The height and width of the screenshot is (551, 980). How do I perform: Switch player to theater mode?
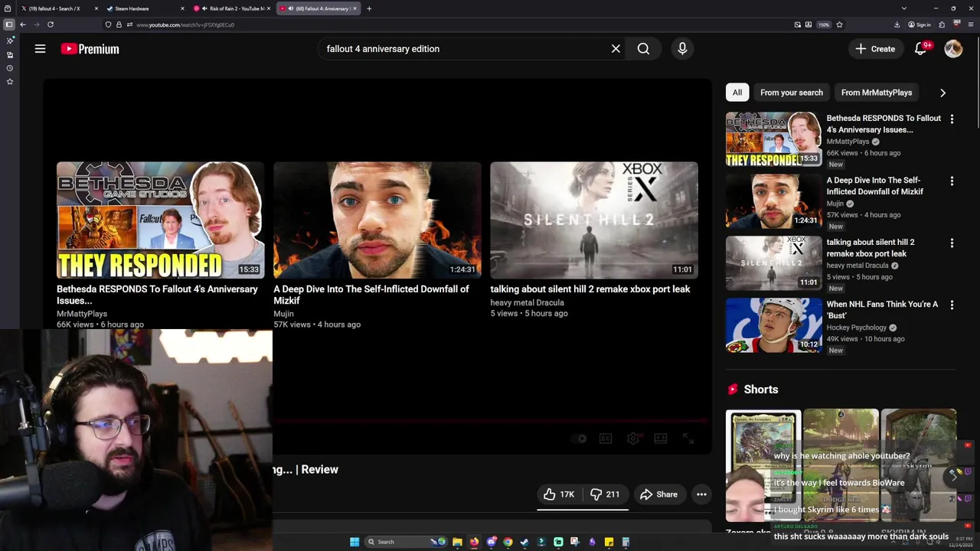(x=661, y=439)
